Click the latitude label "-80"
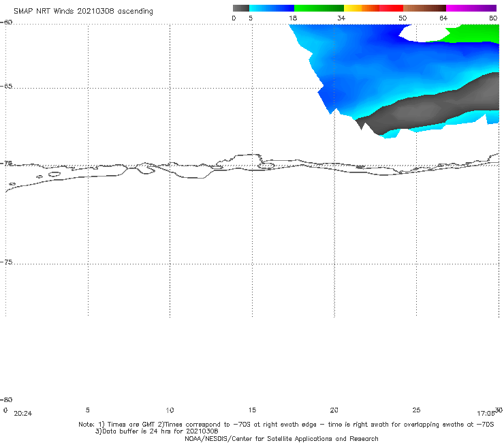This screenshot has width=504, height=443. point(6,399)
